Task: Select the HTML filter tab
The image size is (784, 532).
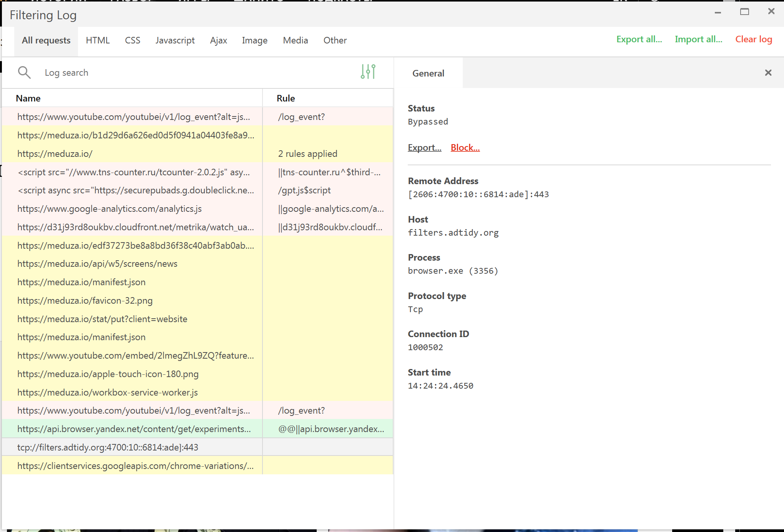Action: (98, 40)
